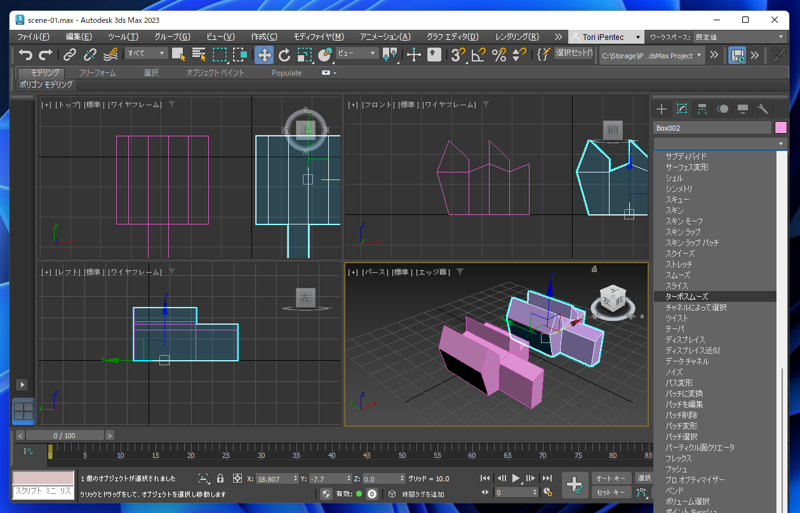Toggle the Percent Snap button
The image size is (800, 513).
click(x=499, y=55)
